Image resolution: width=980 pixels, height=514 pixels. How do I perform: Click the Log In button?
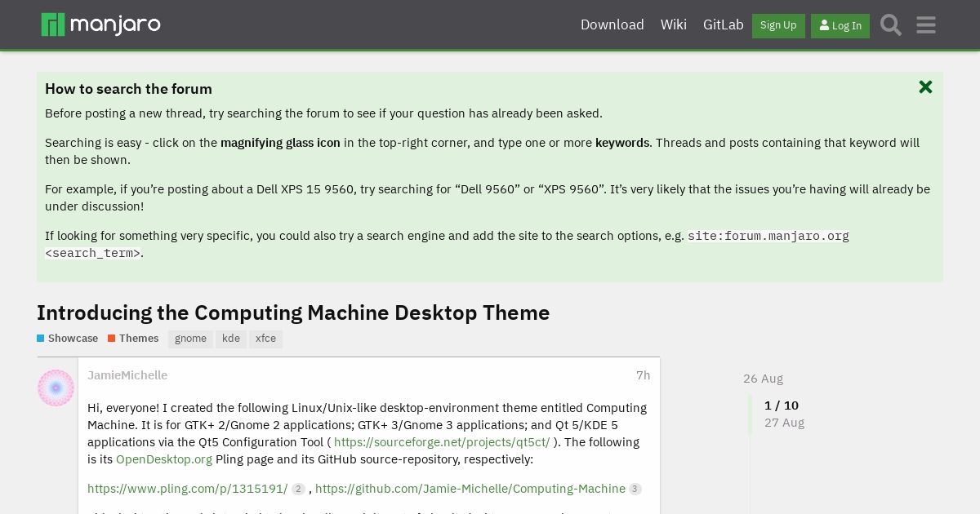pos(840,25)
